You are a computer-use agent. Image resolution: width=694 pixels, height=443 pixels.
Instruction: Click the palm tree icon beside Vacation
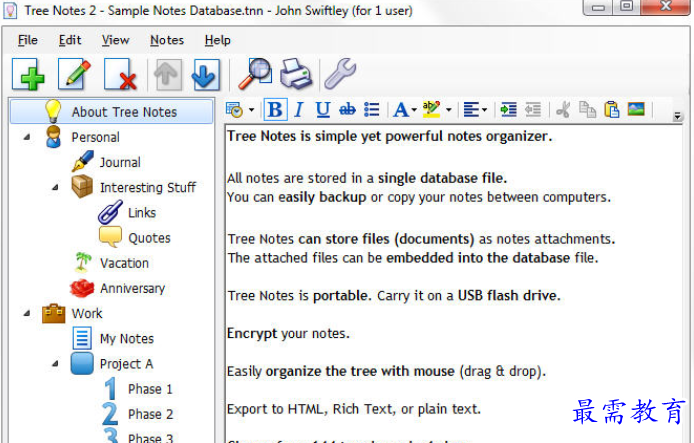(82, 262)
